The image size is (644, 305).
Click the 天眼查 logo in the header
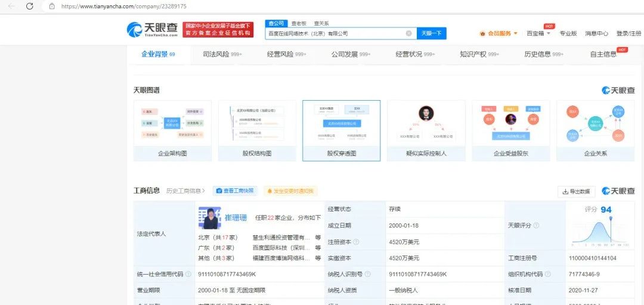coord(153,29)
